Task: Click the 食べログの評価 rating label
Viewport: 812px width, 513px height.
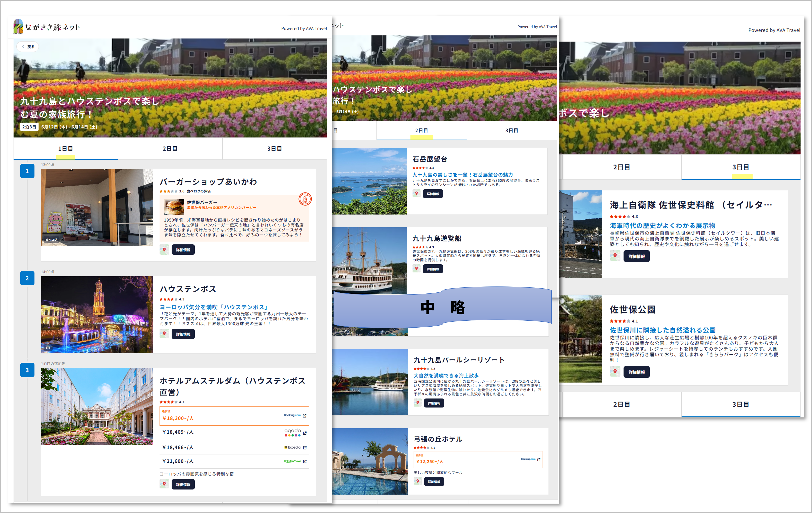Action: coord(199,191)
